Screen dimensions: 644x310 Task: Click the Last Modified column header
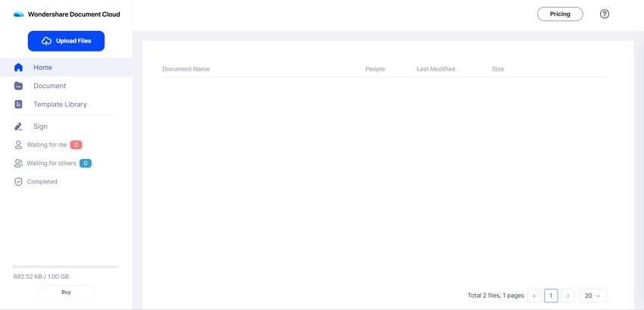(x=436, y=69)
